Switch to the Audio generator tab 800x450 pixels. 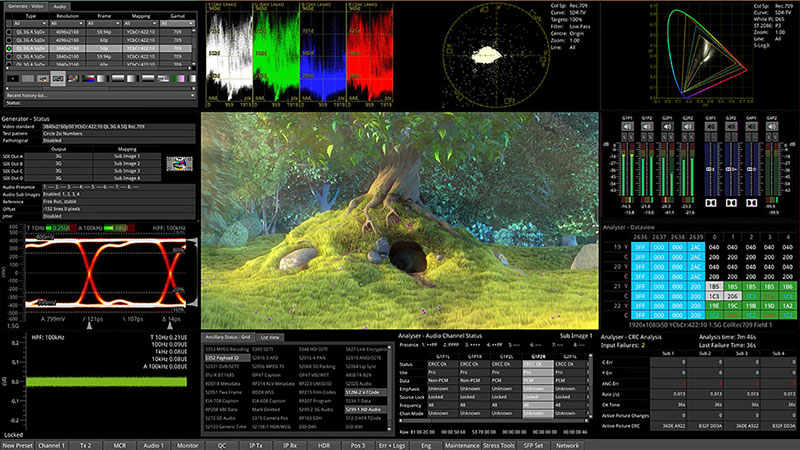click(61, 6)
